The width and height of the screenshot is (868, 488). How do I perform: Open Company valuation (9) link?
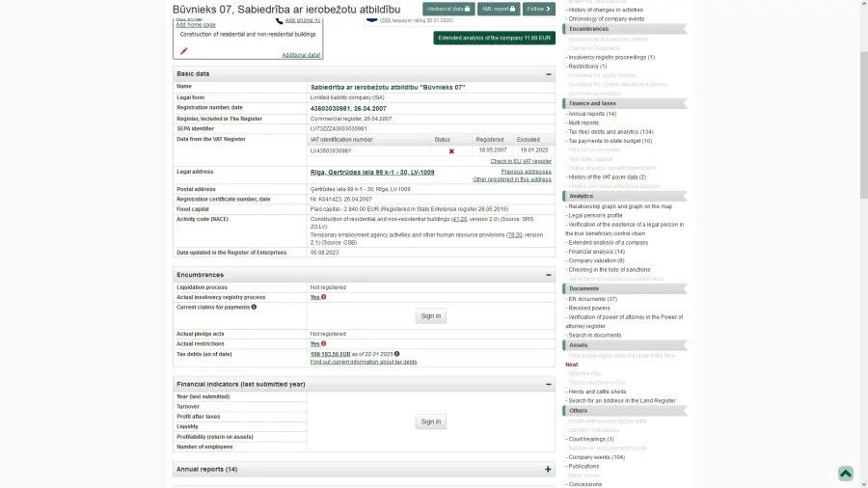(596, 260)
